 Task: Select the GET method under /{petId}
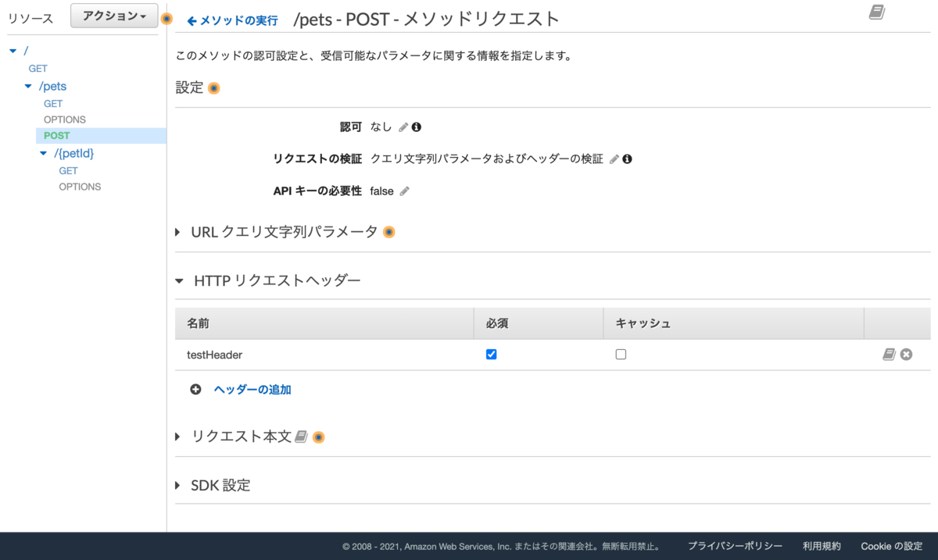(x=69, y=170)
